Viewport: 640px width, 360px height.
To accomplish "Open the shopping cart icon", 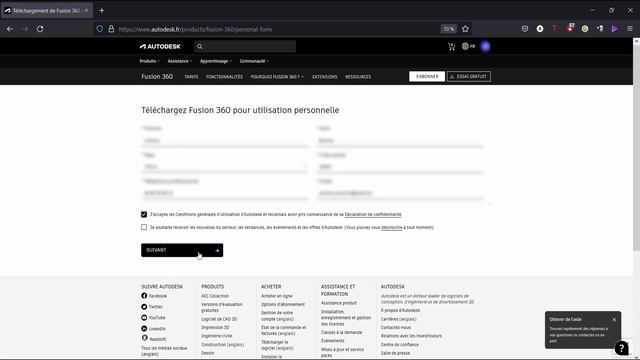I will (x=451, y=47).
